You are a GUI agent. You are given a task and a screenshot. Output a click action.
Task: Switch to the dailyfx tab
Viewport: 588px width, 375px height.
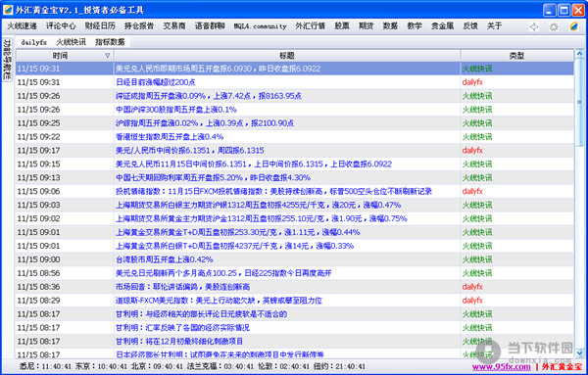(33, 42)
